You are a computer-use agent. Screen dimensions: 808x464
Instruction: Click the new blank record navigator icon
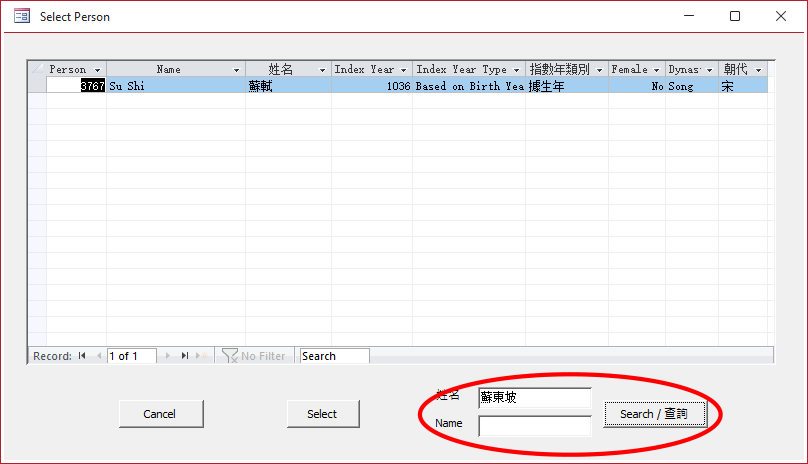point(203,356)
